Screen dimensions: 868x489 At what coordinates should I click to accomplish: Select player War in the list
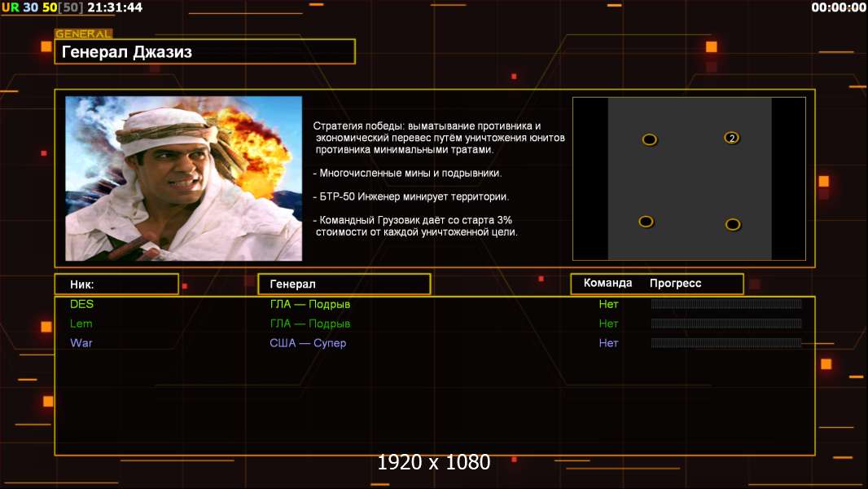click(x=81, y=343)
